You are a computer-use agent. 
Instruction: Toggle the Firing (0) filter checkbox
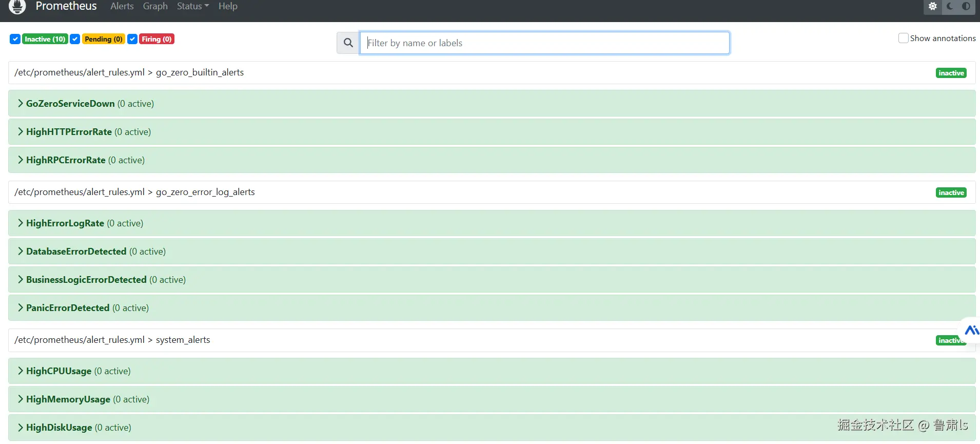coord(132,39)
